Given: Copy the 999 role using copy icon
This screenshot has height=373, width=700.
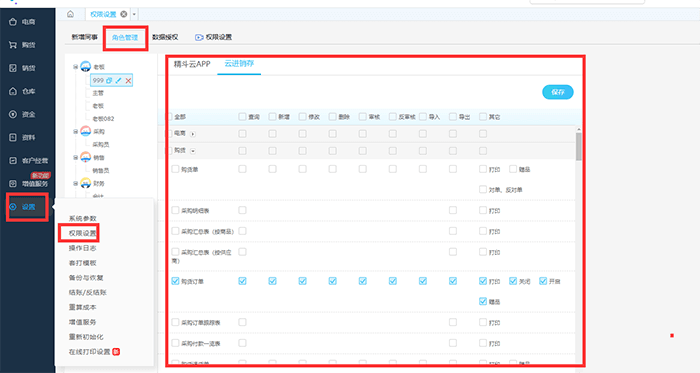Looking at the screenshot, I should (x=109, y=80).
